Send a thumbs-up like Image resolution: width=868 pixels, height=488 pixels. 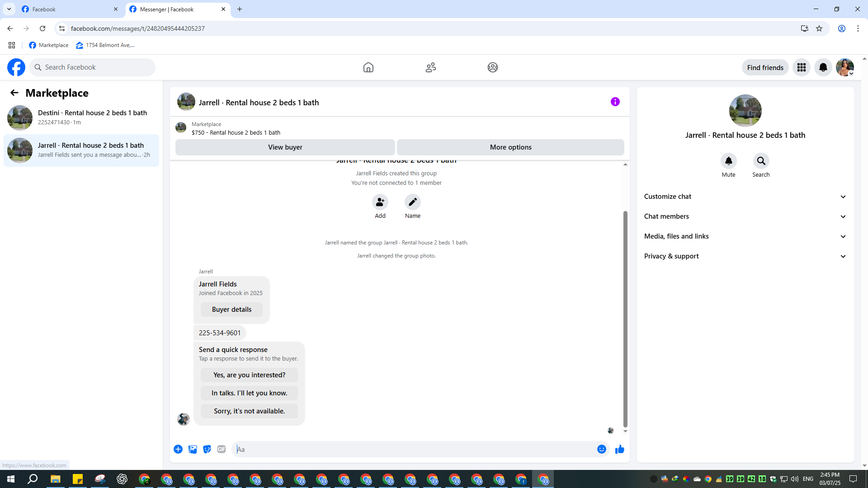[619, 449]
